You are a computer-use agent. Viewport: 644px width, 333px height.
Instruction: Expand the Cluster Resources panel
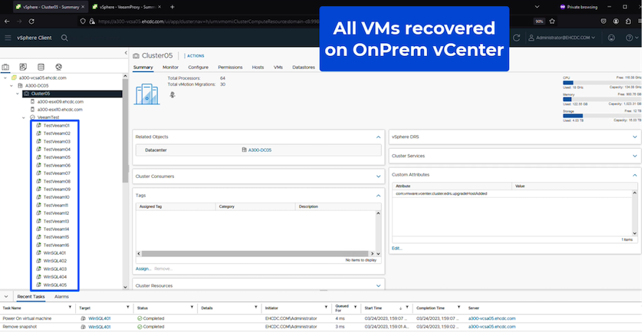pos(378,285)
